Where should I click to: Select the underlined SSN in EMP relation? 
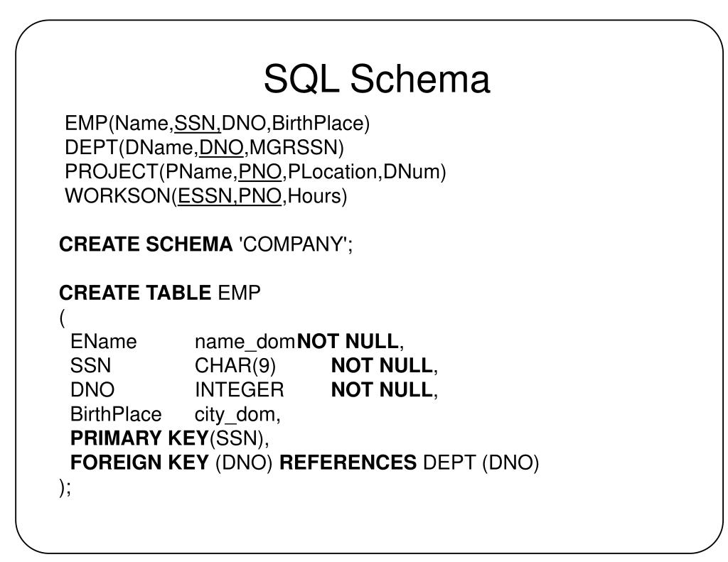pyautogui.click(x=195, y=124)
